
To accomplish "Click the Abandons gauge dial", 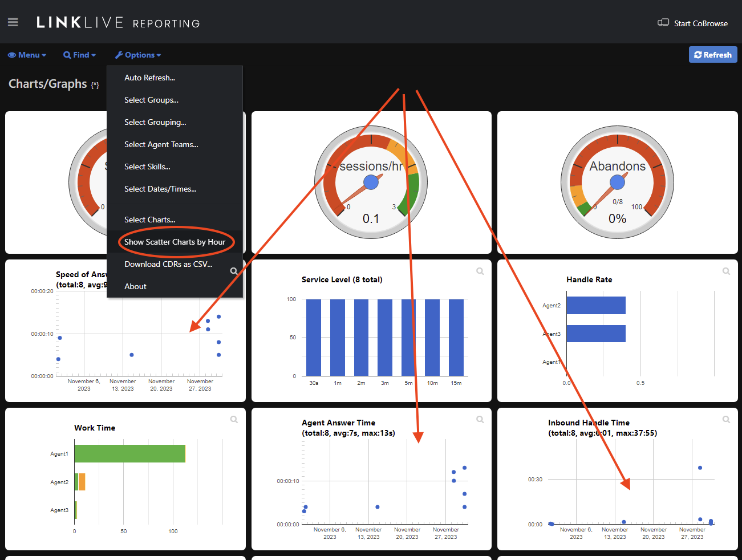I will (x=617, y=182).
